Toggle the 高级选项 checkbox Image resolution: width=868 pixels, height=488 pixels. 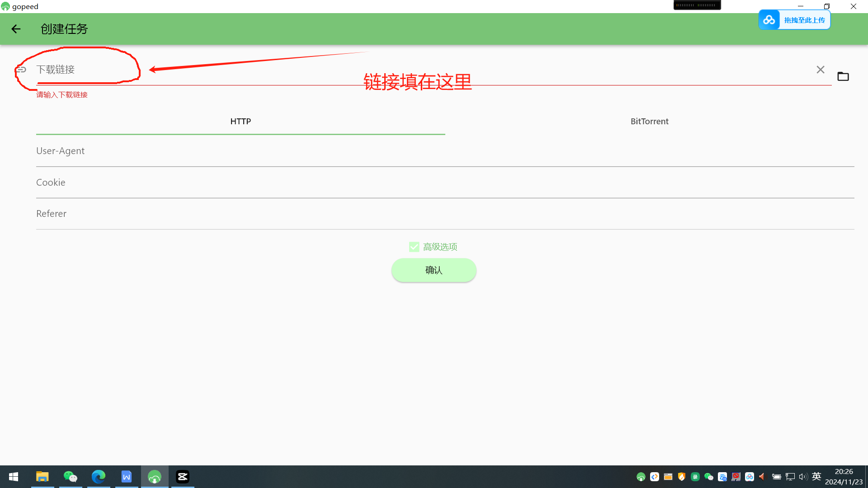414,247
